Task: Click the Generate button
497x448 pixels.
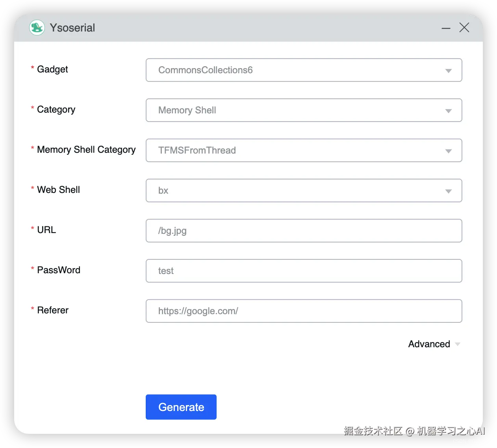Action: point(181,407)
